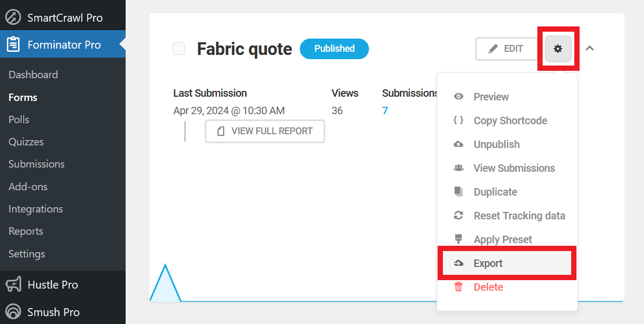Click the EDIT button for Fabric quote
This screenshot has height=324, width=644.
506,49
